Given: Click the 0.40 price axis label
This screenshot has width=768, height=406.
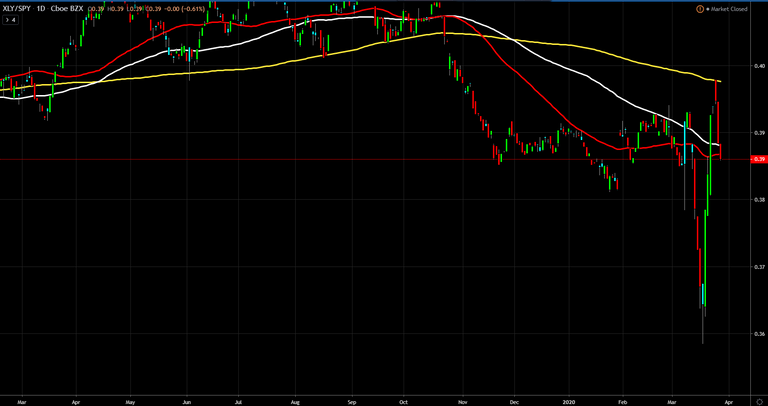Looking at the screenshot, I should point(759,65).
